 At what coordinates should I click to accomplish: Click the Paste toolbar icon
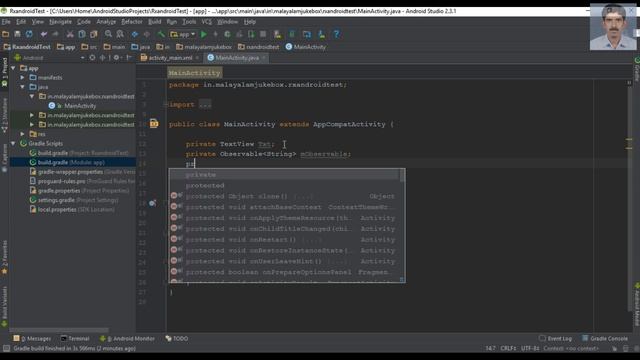coord(93,34)
